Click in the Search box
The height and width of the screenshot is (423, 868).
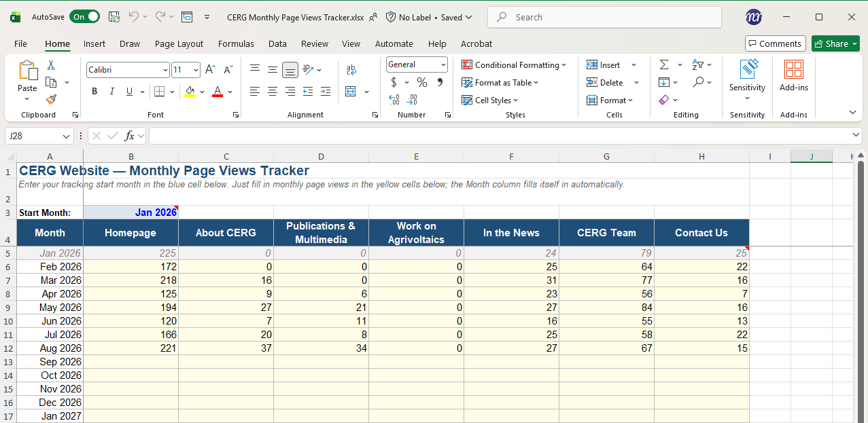pos(604,17)
